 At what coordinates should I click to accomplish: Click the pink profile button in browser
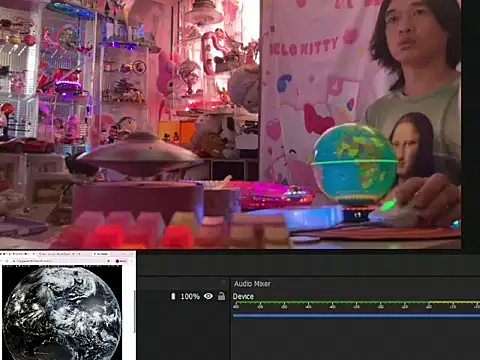pos(121,261)
